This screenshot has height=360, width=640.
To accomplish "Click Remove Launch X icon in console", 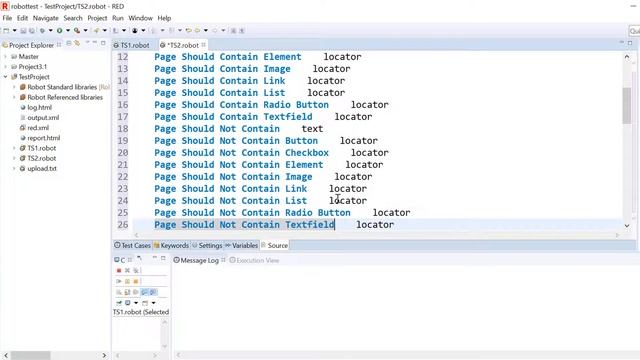I will [x=127, y=270].
